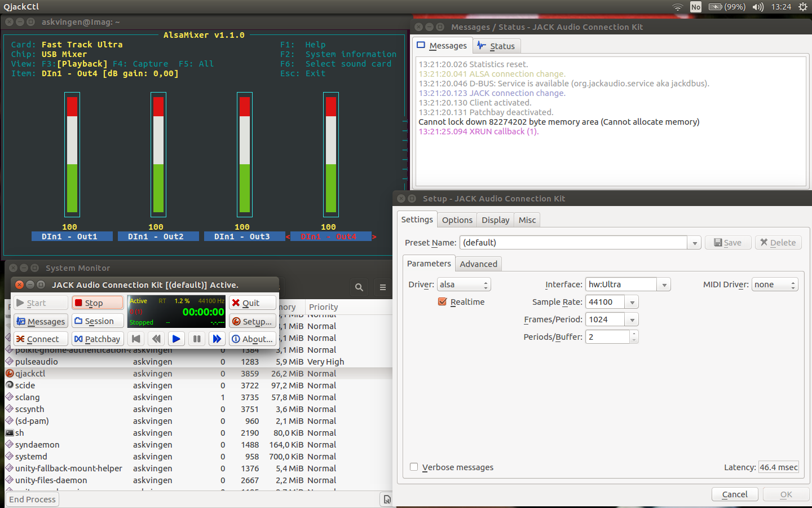Click the transport rewind-to-start button
812x508 pixels.
pyautogui.click(x=136, y=339)
